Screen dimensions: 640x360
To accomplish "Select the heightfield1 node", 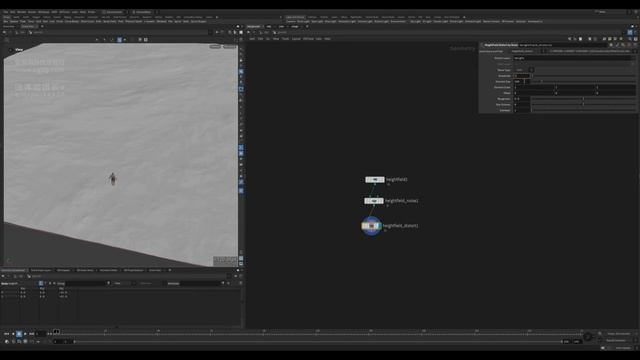I will (375, 180).
